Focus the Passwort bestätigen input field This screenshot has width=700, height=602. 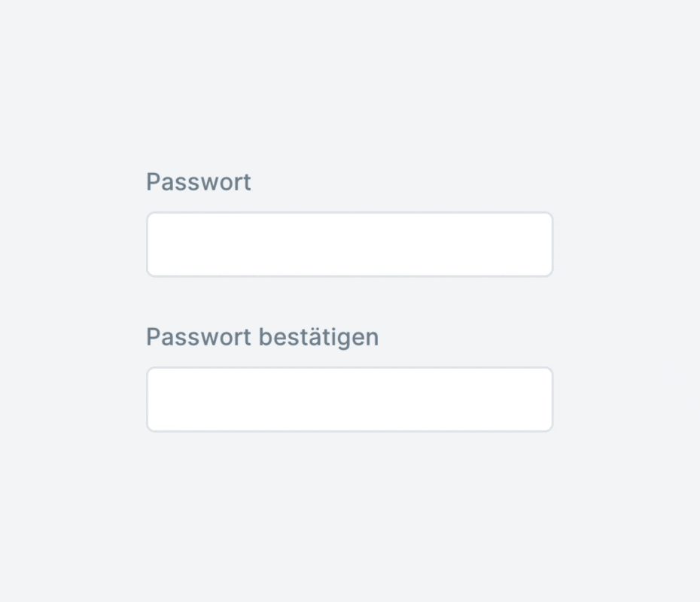[349, 399]
